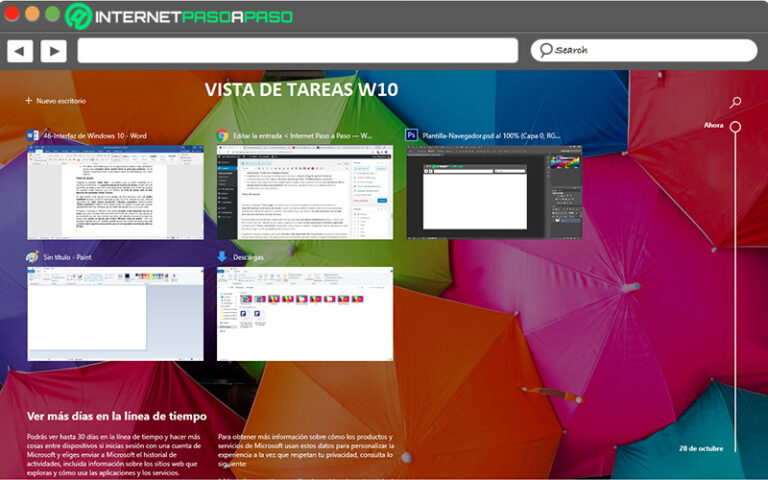Click the Word icon beside 46-Interfaz title
768x480 pixels.
click(x=33, y=134)
